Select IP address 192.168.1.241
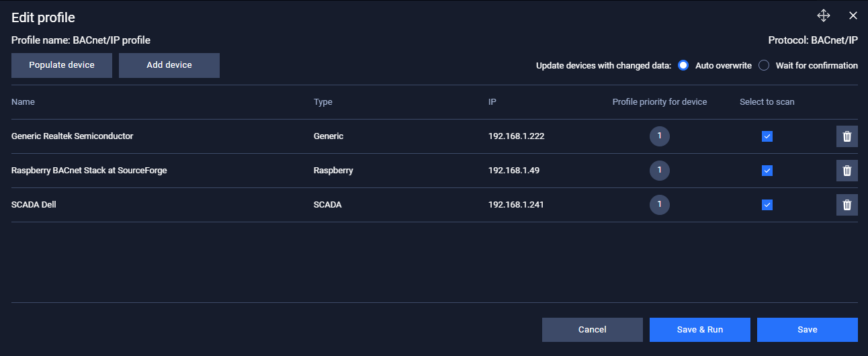Viewport: 868px width, 356px height. pyautogui.click(x=516, y=205)
